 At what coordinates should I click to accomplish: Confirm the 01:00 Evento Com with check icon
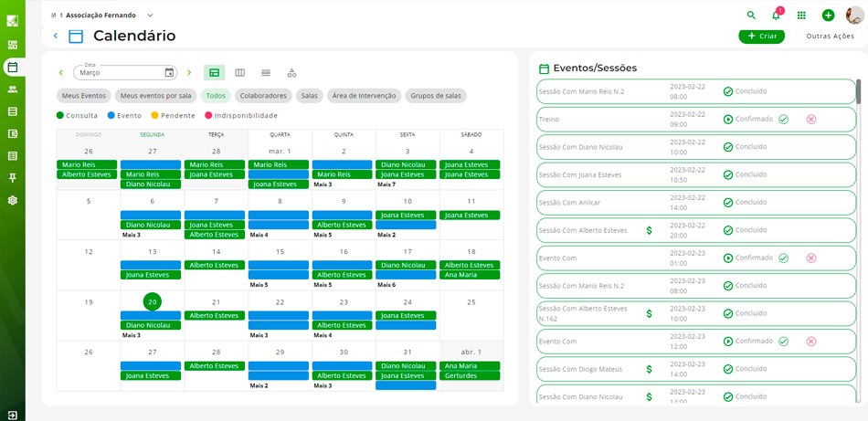coord(783,258)
